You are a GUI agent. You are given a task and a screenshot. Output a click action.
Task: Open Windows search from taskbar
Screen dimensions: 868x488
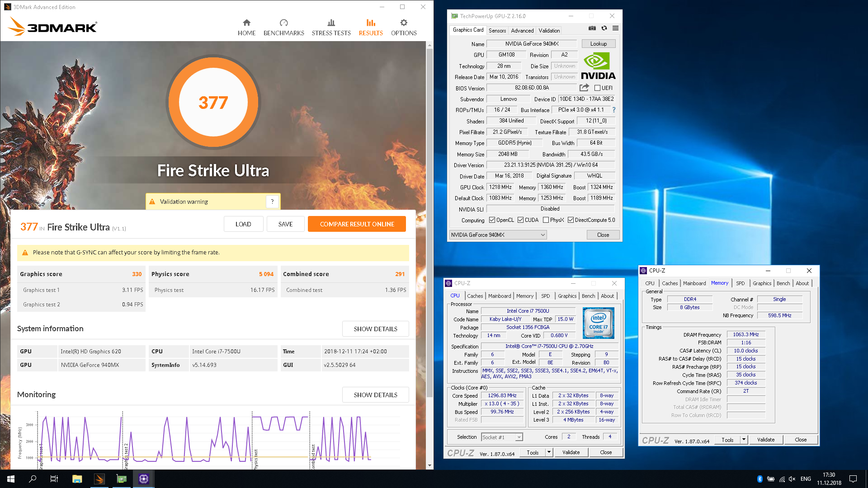pos(33,479)
